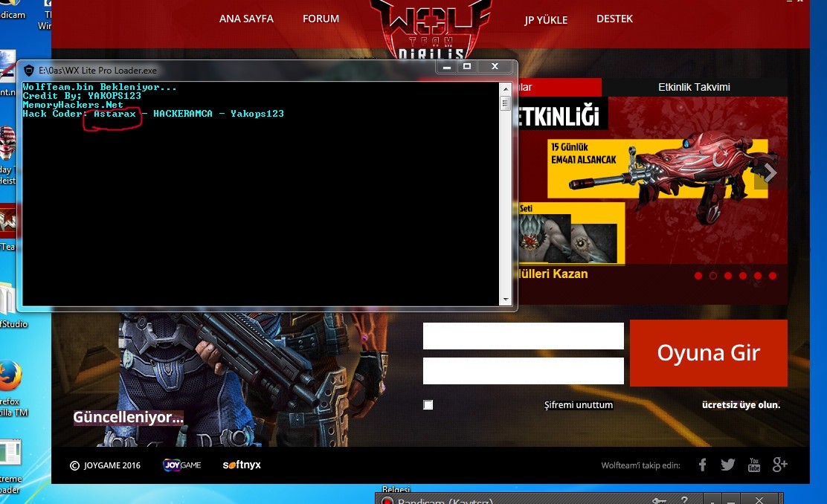Open the Wolfteam desktop shortcut icon

[x=7, y=221]
